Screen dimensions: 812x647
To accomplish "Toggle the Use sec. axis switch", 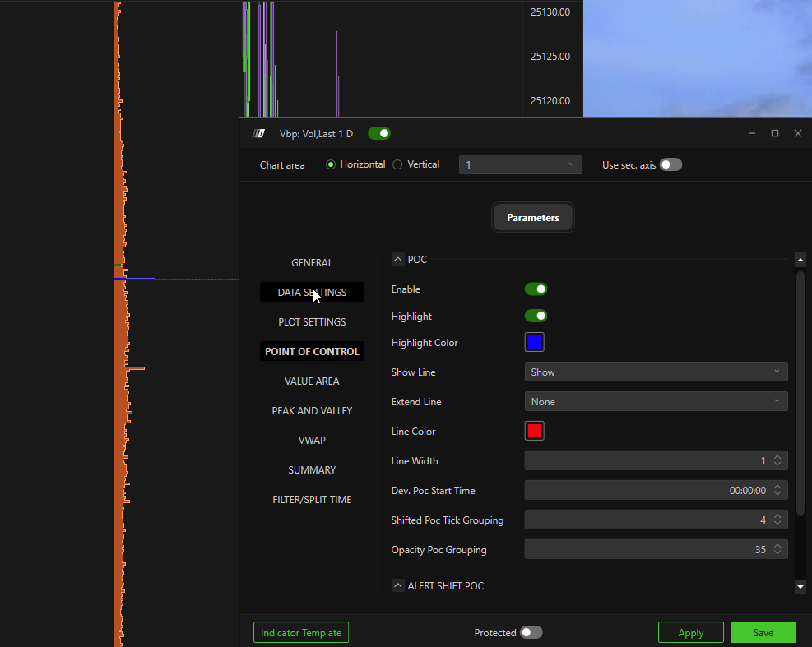I will point(670,164).
